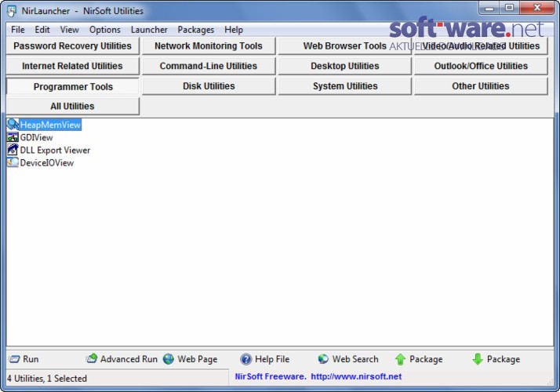Click Help File label in toolbar
The image size is (560, 392).
tap(272, 359)
